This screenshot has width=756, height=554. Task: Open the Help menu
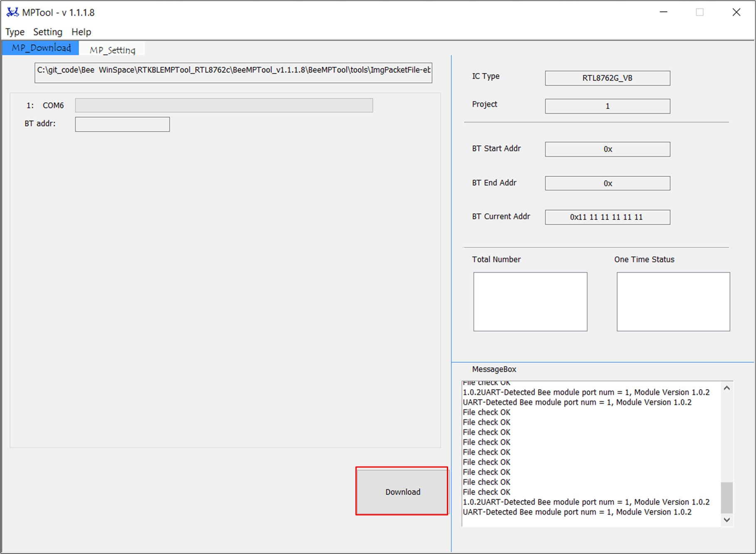(81, 32)
